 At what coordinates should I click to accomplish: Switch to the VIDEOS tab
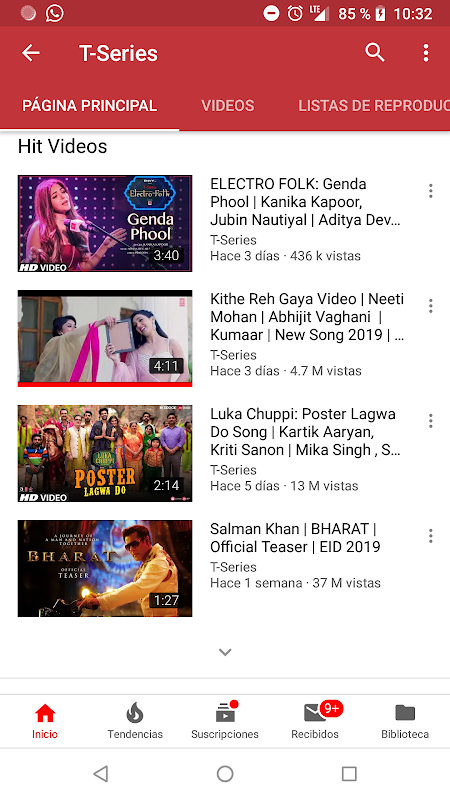click(228, 106)
